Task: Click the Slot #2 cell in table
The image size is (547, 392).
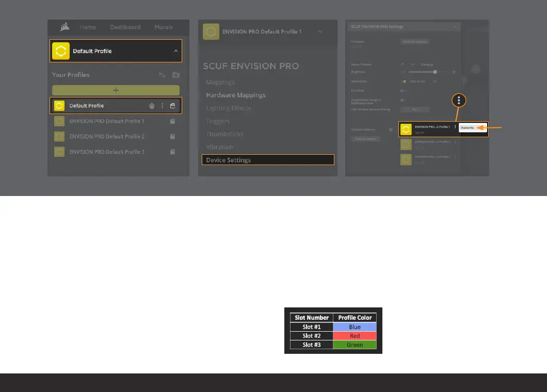Action: point(312,336)
